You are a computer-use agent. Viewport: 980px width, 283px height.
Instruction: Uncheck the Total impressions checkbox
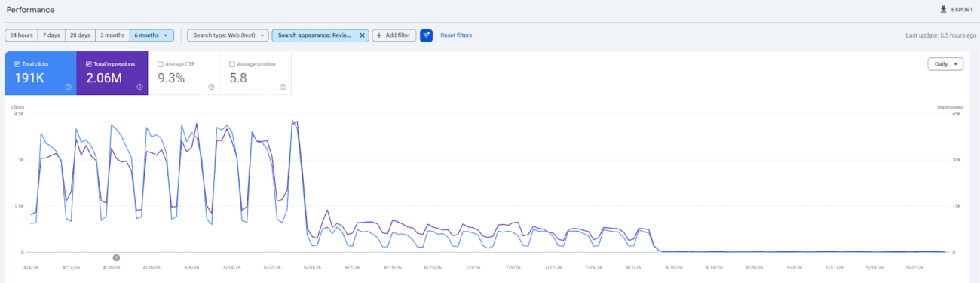[88, 64]
